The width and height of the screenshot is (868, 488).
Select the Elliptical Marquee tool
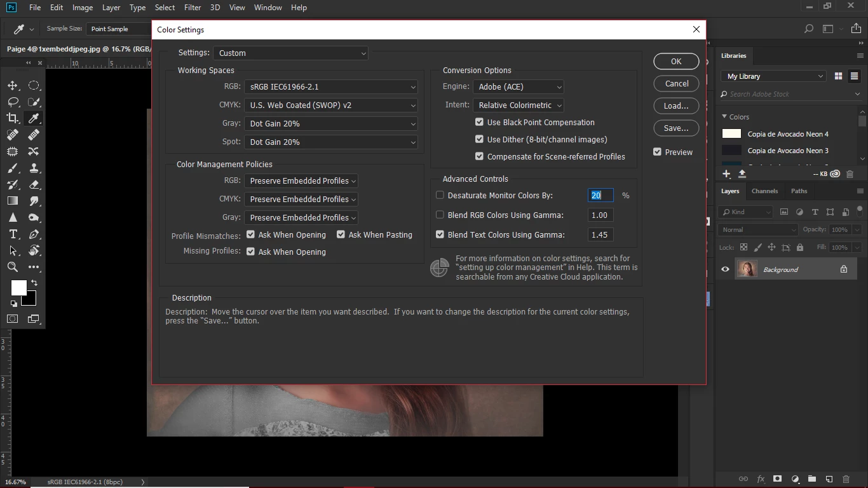[34, 85]
